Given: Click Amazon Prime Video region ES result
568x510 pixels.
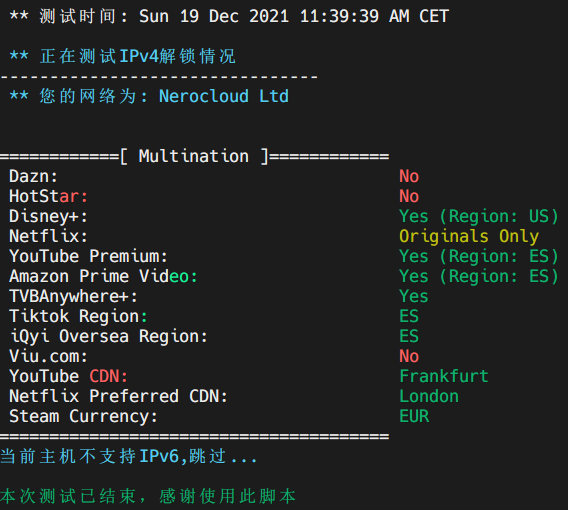Looking at the screenshot, I should [x=479, y=276].
